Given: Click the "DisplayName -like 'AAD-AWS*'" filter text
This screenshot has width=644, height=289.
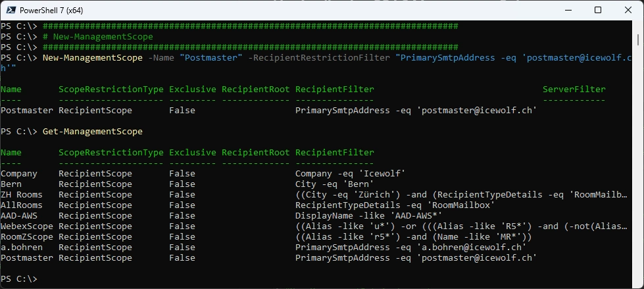Looking at the screenshot, I should coord(368,216).
